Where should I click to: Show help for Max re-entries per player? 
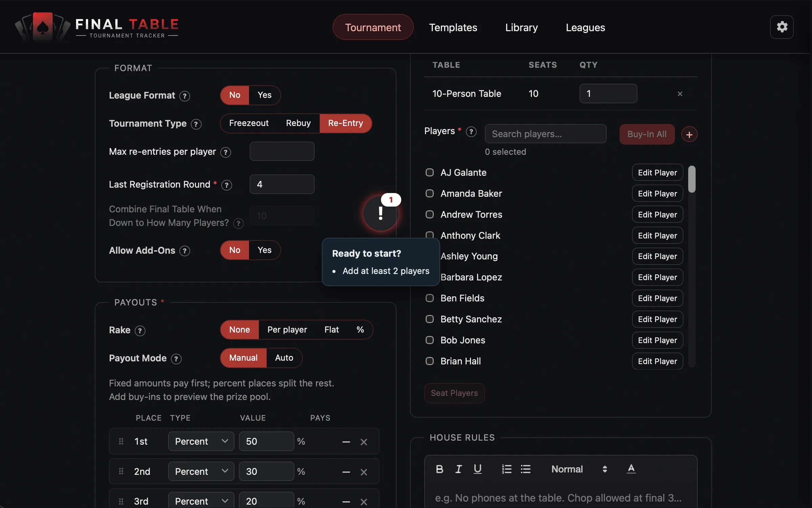click(x=225, y=152)
